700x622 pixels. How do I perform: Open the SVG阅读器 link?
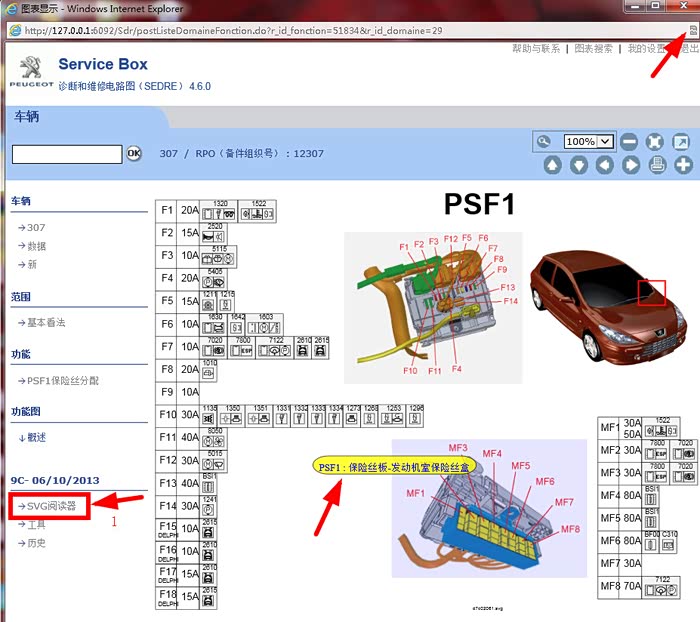tap(52, 506)
